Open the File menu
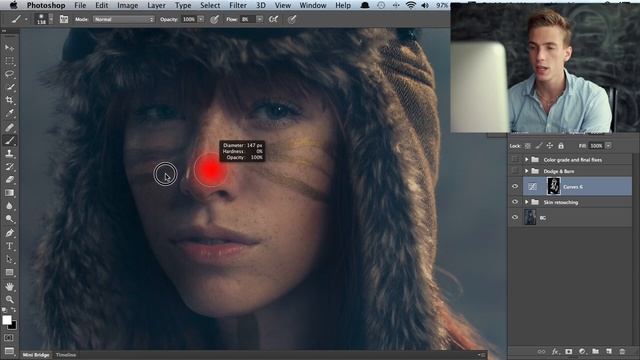Viewport: 640px width, 360px height. point(80,5)
